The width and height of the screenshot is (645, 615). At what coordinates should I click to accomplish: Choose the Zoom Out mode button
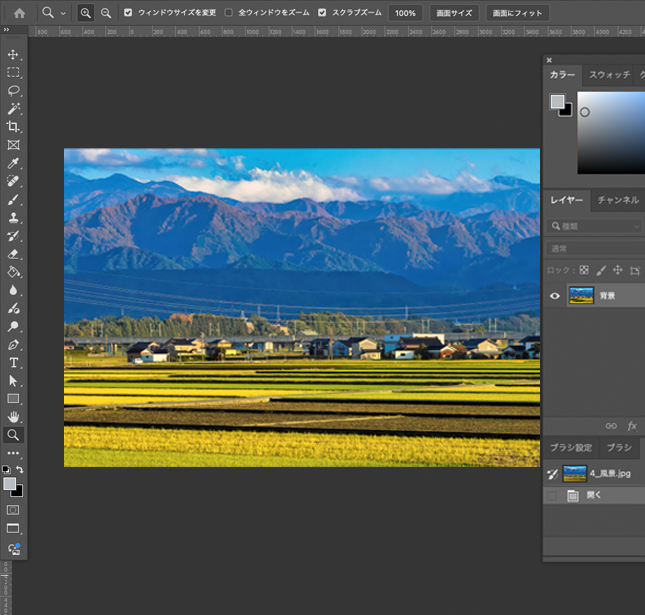tap(106, 13)
